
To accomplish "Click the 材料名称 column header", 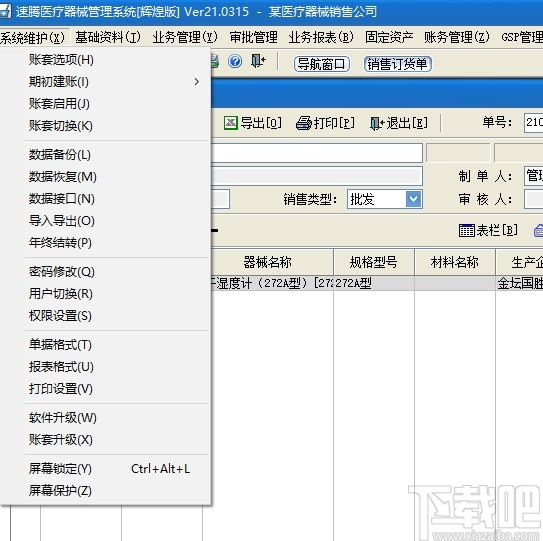I will click(x=455, y=262).
